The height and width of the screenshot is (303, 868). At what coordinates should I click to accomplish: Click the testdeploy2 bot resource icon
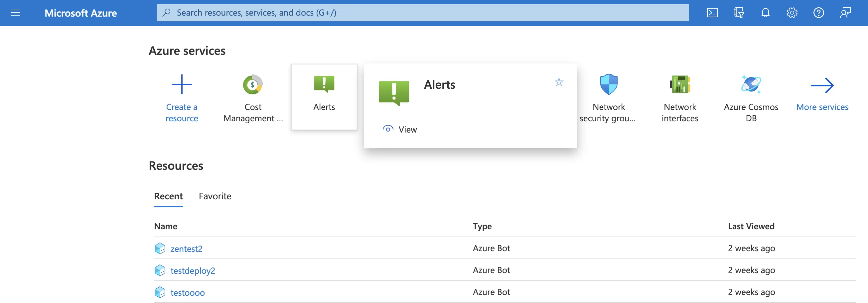pyautogui.click(x=160, y=270)
